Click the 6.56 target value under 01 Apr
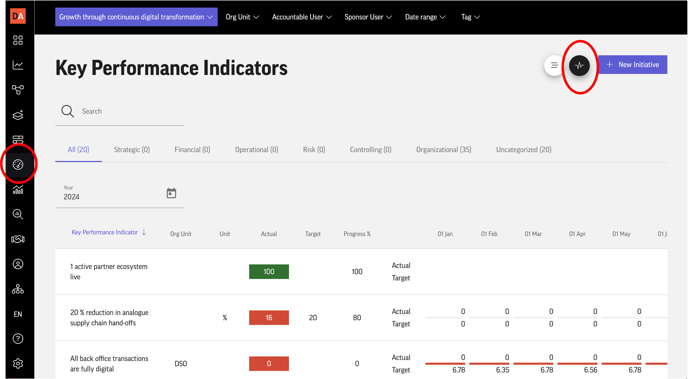Viewport: 688px width, 379px height. pos(591,370)
